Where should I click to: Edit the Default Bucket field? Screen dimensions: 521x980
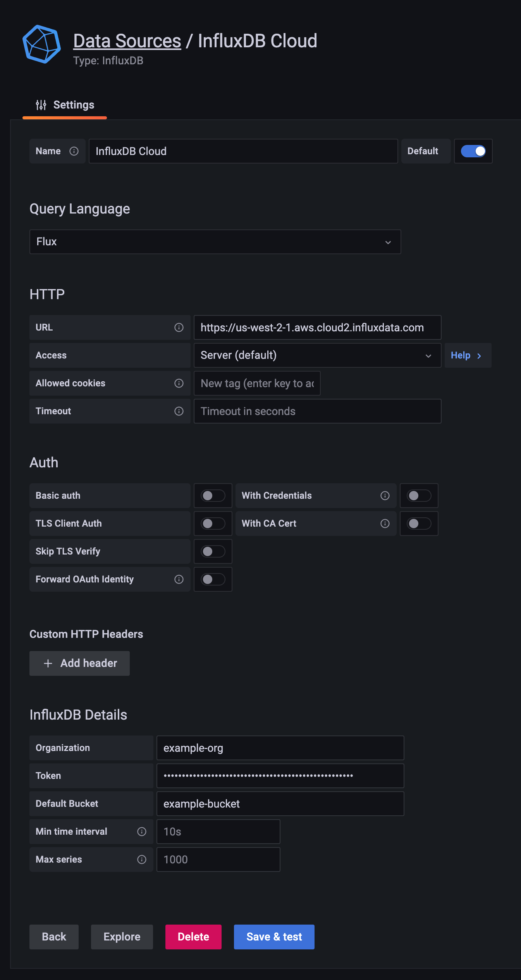coord(280,804)
